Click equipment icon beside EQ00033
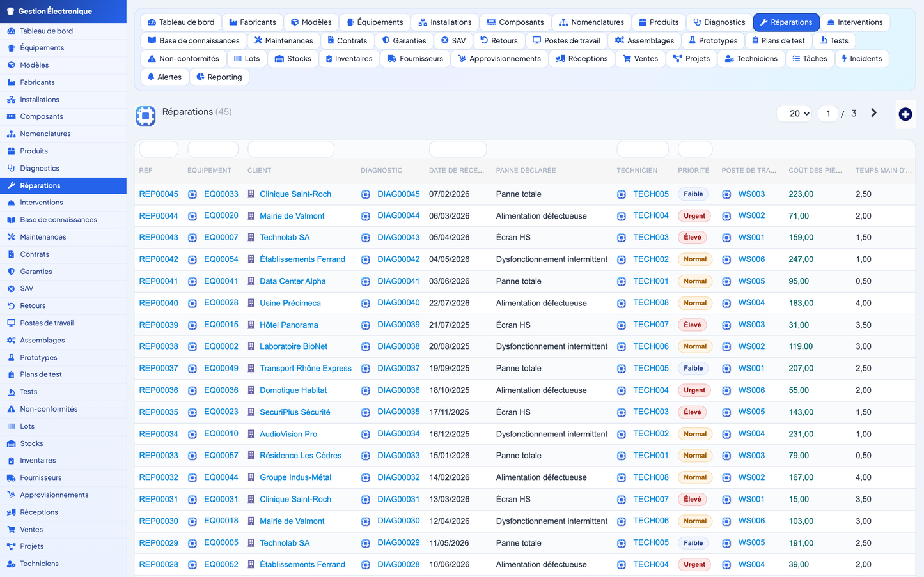 point(192,194)
